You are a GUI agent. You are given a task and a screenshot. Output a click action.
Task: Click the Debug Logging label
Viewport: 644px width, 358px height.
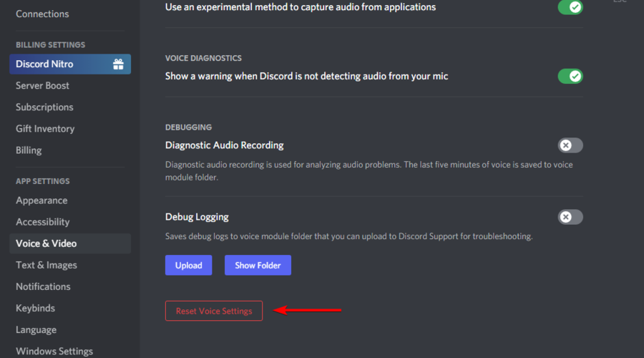(197, 217)
